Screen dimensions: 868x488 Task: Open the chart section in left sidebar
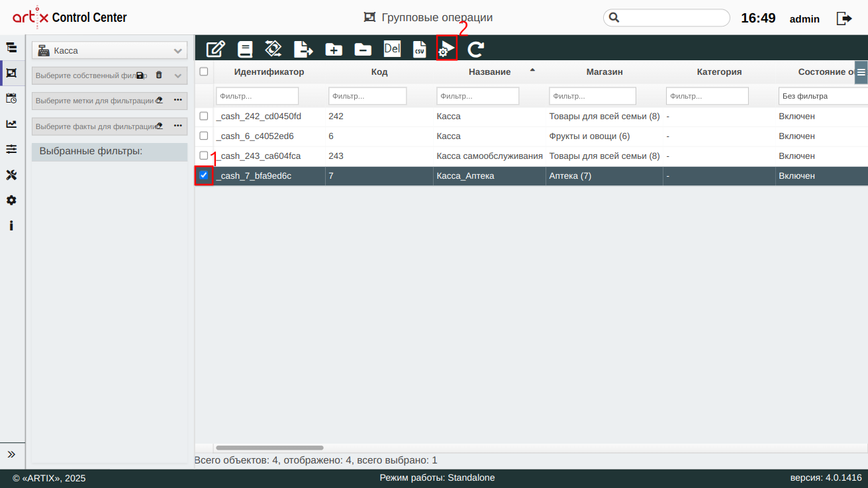(11, 124)
